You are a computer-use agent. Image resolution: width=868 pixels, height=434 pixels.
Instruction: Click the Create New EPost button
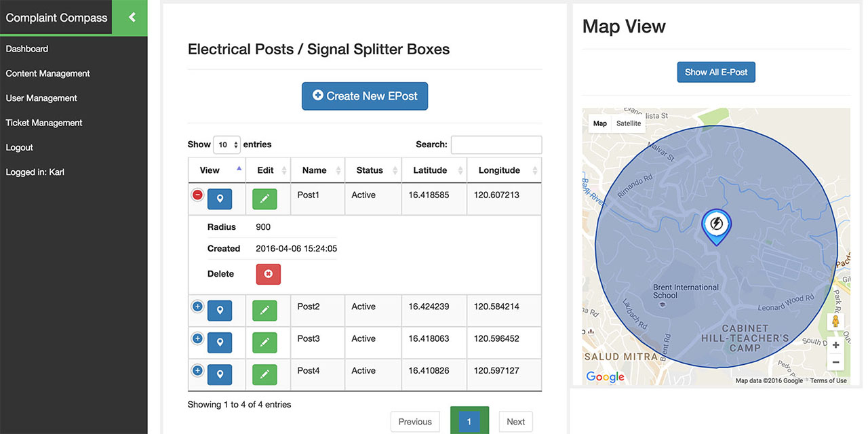365,96
